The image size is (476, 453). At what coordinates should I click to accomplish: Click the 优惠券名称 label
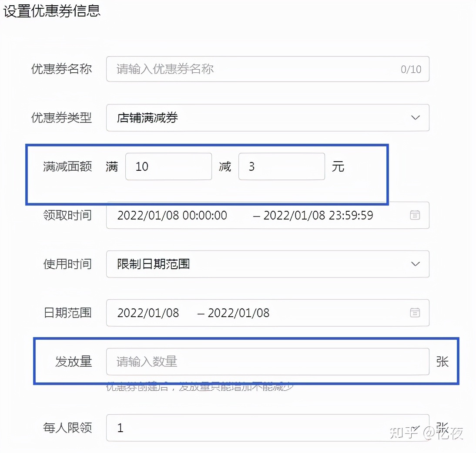(x=61, y=69)
